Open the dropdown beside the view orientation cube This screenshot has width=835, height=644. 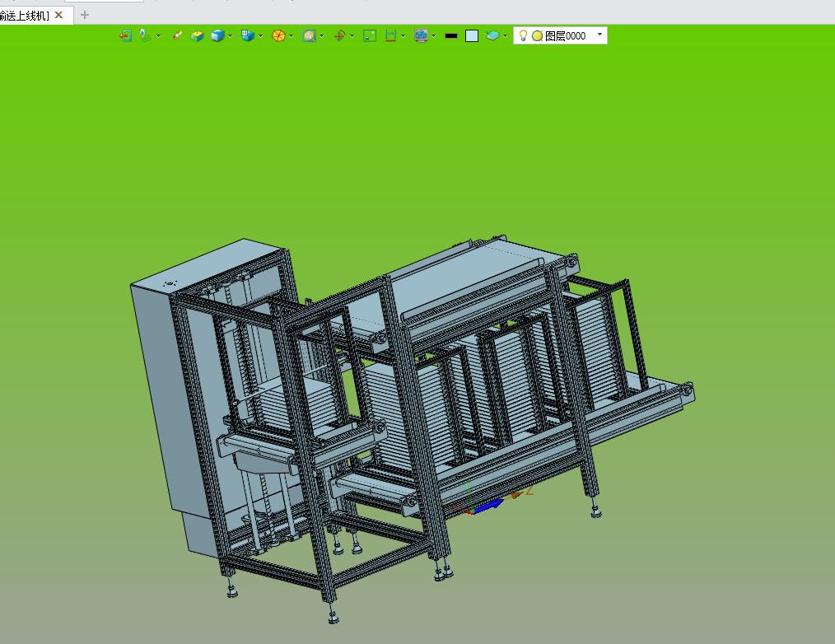click(260, 36)
